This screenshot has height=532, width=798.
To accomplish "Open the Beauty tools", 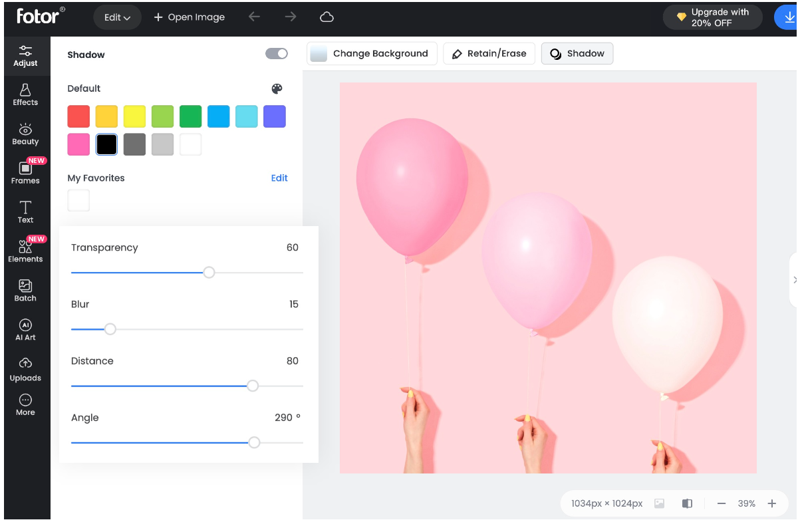I will [x=25, y=134].
